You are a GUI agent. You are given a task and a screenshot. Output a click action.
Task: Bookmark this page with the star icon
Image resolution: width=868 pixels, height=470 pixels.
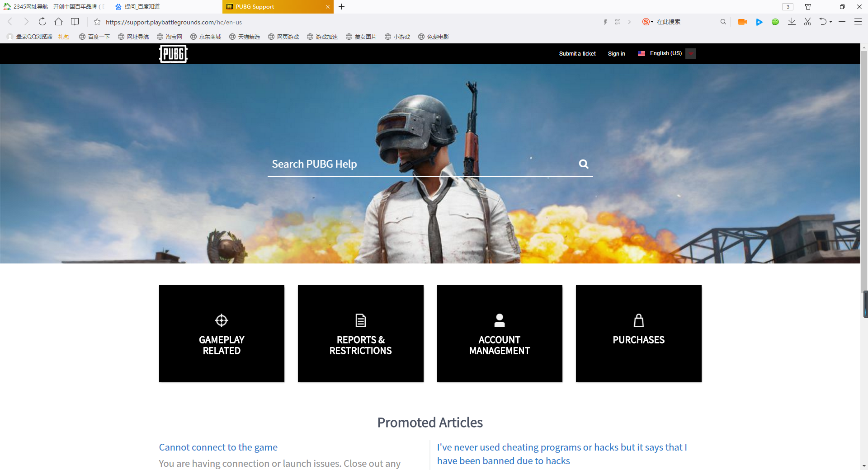click(97, 22)
